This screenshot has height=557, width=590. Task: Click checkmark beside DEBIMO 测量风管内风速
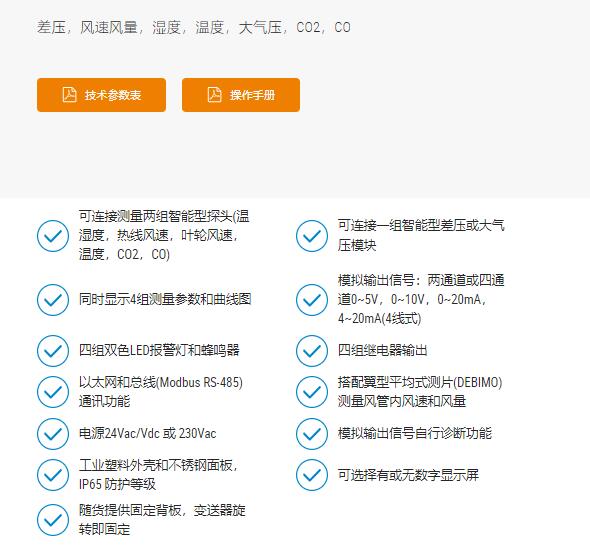tap(312, 392)
